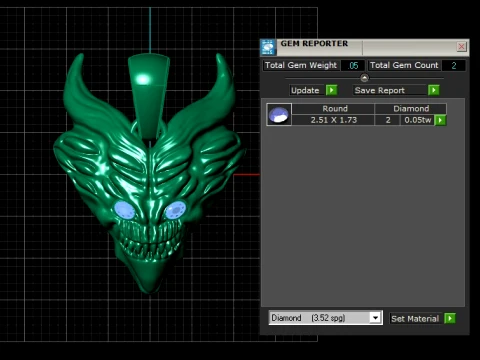Click the Total Gem Weight label
The height and width of the screenshot is (360, 480).
click(301, 65)
